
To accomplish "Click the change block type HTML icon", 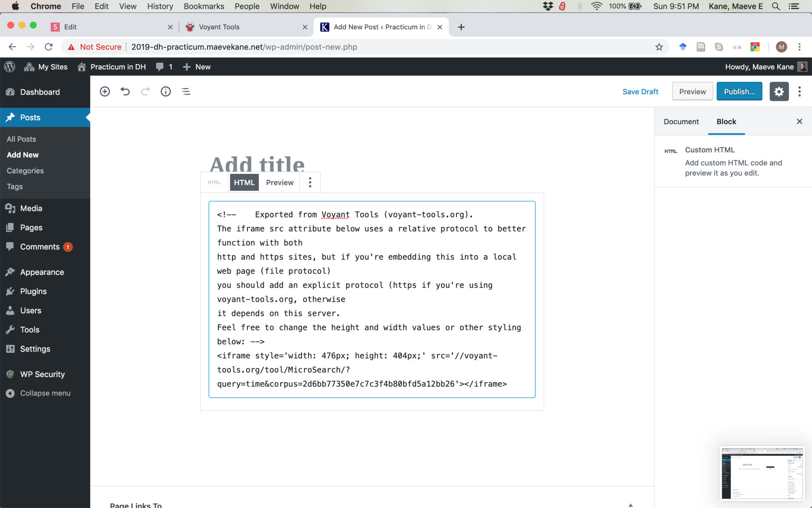I will (214, 183).
